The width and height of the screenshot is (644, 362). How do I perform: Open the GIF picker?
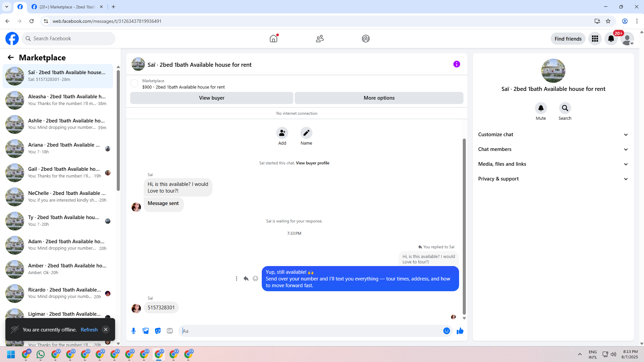click(170, 331)
